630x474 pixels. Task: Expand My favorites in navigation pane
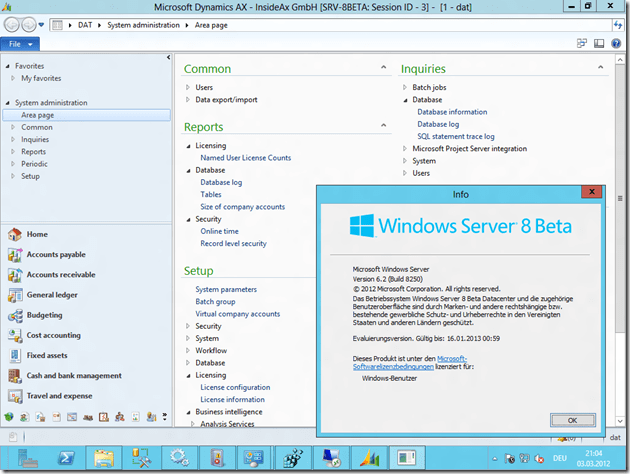coord(13,78)
